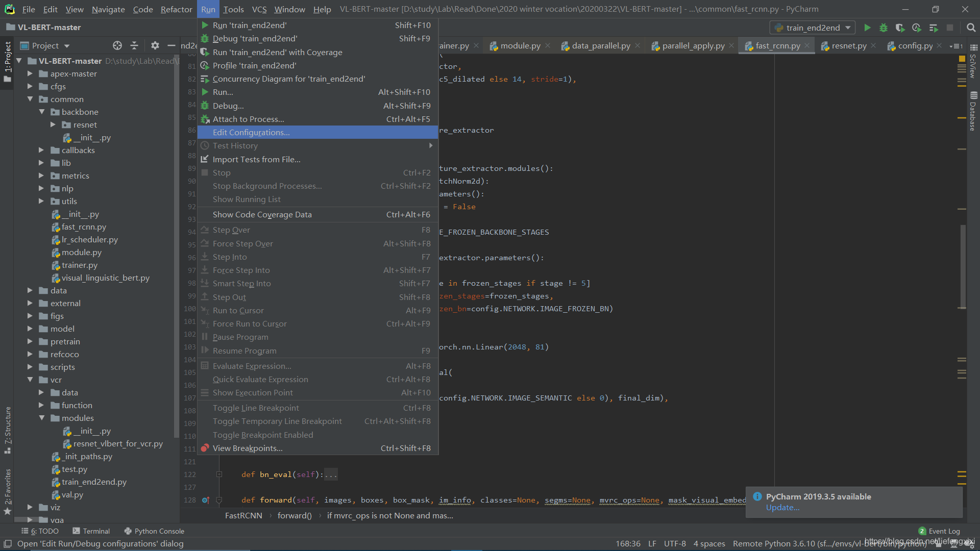
Task: Unfold bn_eval method at line 122
Action: click(219, 474)
